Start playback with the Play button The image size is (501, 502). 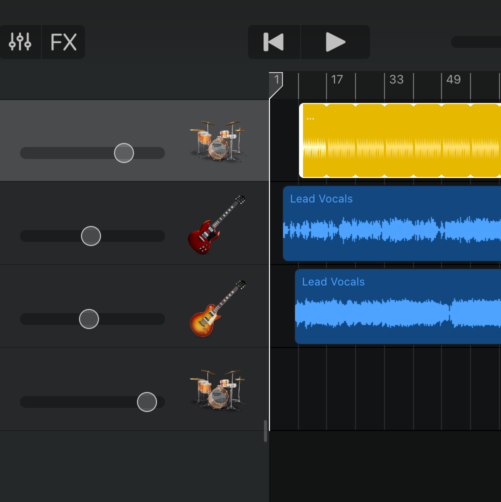point(335,42)
